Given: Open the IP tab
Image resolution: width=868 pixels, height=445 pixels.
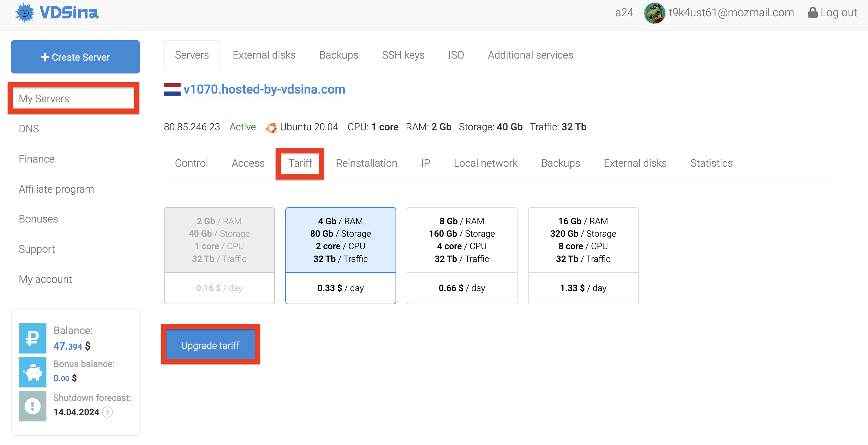Looking at the screenshot, I should [x=425, y=163].
